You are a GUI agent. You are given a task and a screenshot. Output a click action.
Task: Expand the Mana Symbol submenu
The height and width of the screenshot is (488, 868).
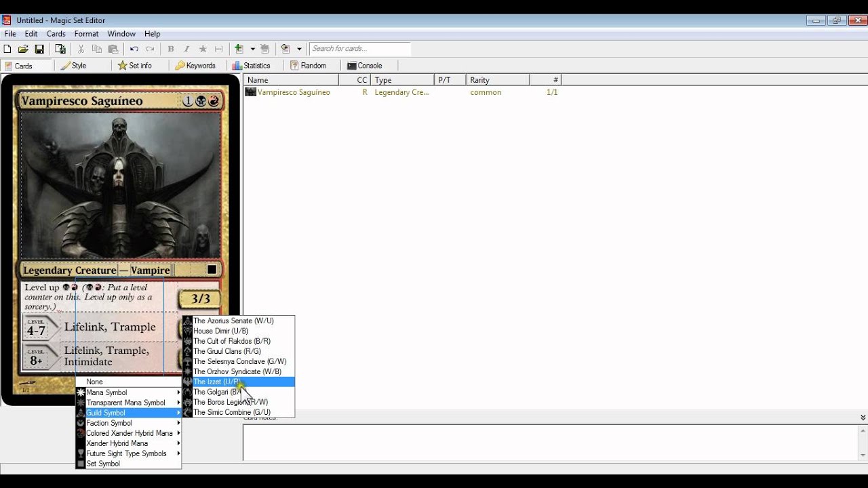coord(128,392)
